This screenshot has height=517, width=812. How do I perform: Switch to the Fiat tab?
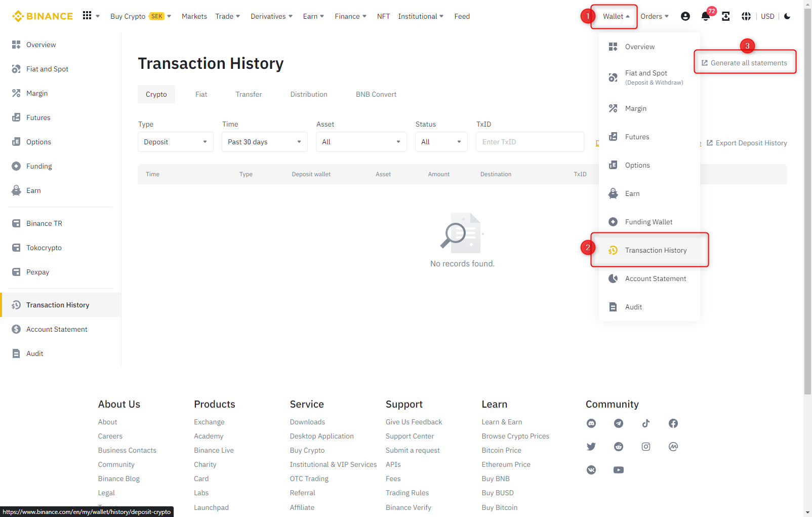tap(201, 94)
